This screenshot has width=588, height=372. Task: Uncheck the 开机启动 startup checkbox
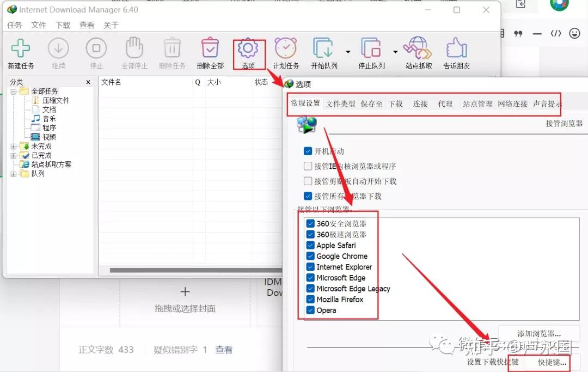tap(308, 151)
